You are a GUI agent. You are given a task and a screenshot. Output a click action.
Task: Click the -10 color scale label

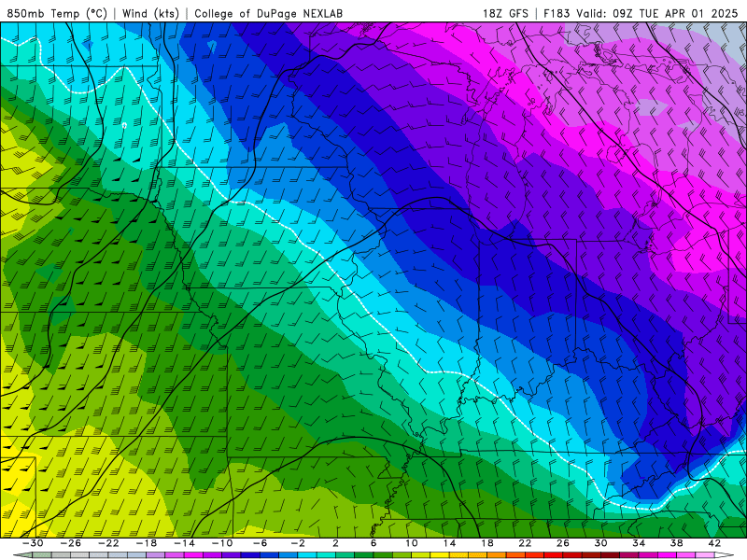pos(222,543)
